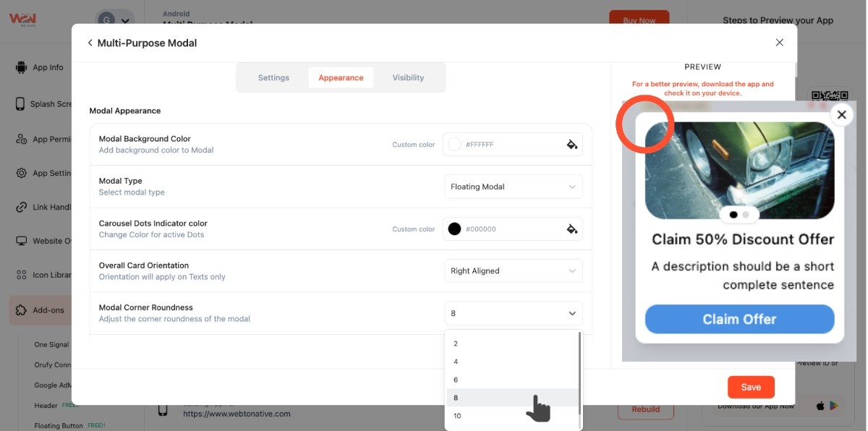Screen dimensions: 868x431
Task: Click the Icon Library grid icon
Action: coord(21,275)
